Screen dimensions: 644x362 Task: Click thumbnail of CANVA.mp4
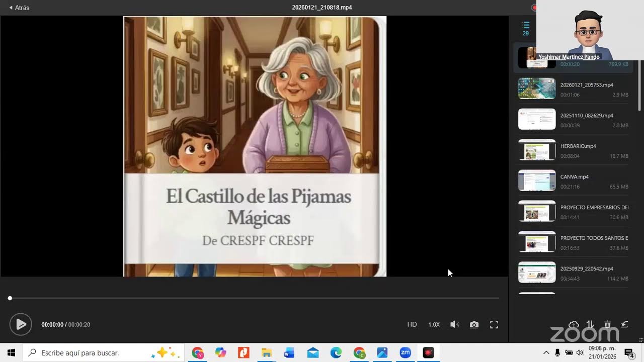tap(537, 180)
